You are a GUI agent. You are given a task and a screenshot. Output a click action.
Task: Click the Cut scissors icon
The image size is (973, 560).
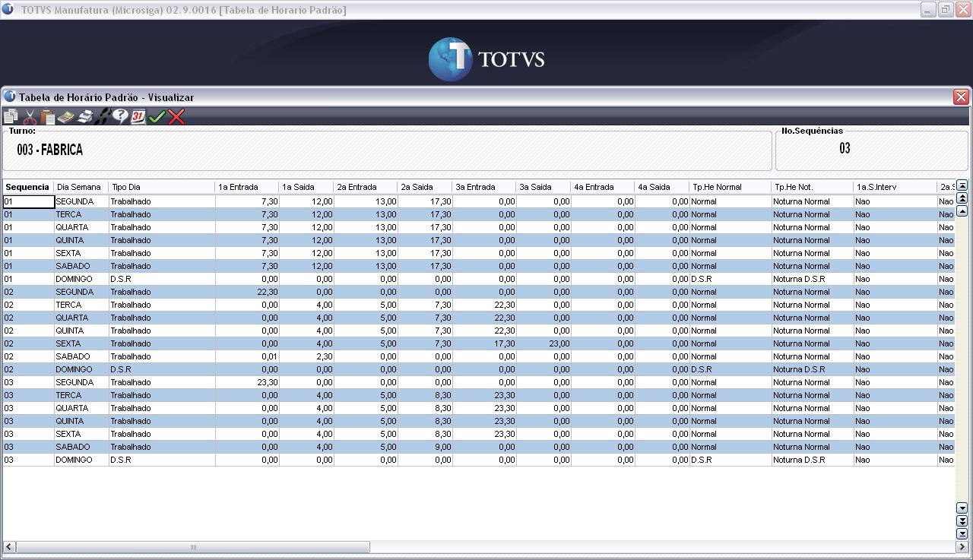[30, 117]
